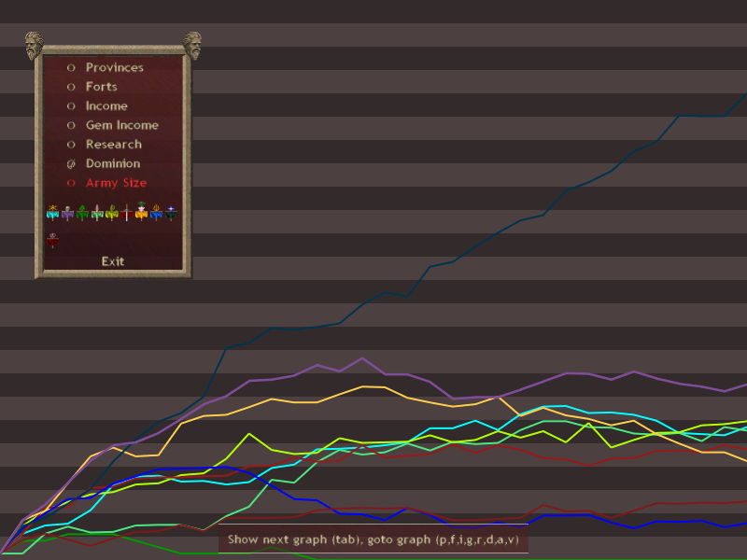The image size is (747, 560).
Task: Select the Provinces graph radio option
Action: point(105,67)
